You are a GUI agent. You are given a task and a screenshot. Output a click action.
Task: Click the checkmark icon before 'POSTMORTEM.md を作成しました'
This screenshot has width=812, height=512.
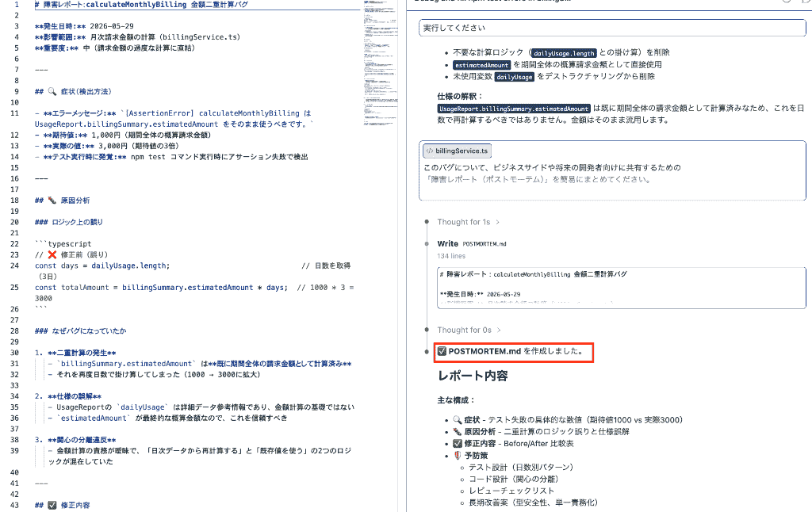click(x=442, y=352)
